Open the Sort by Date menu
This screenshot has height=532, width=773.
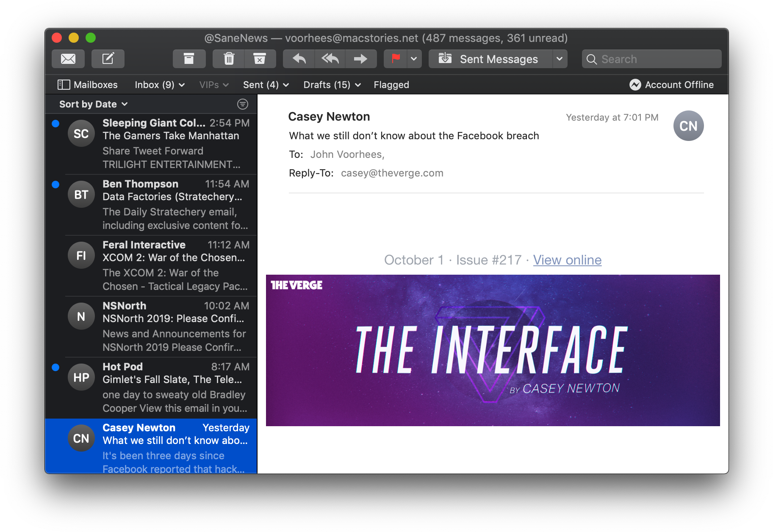[93, 104]
